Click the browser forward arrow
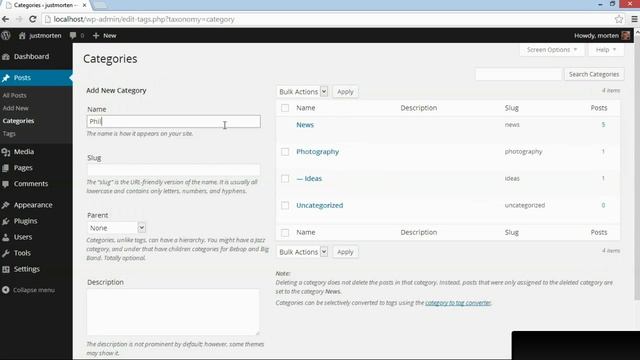640x360 pixels. pos(19,19)
